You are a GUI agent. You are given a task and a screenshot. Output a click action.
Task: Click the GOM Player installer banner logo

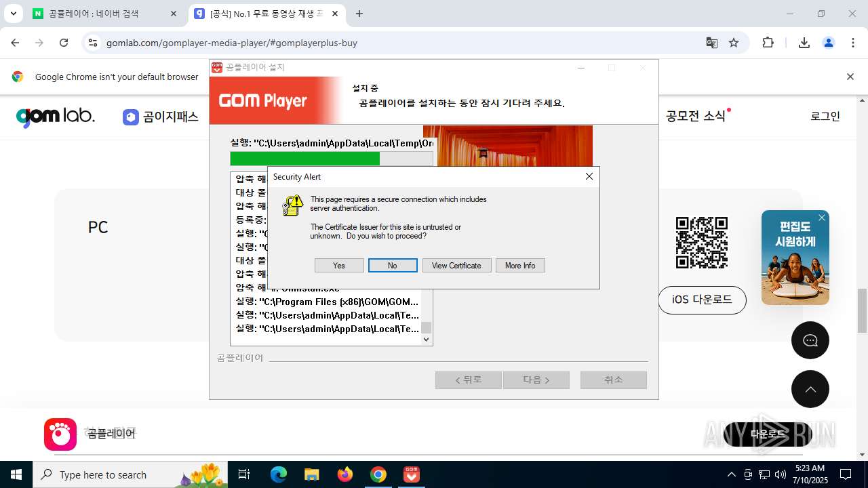(263, 101)
